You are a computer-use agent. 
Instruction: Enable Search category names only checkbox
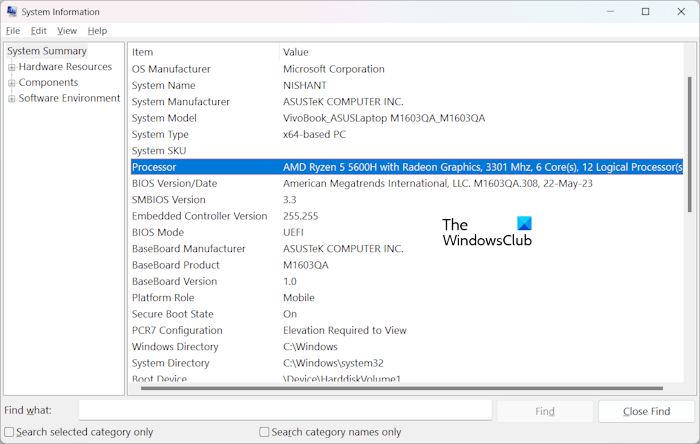point(264,432)
